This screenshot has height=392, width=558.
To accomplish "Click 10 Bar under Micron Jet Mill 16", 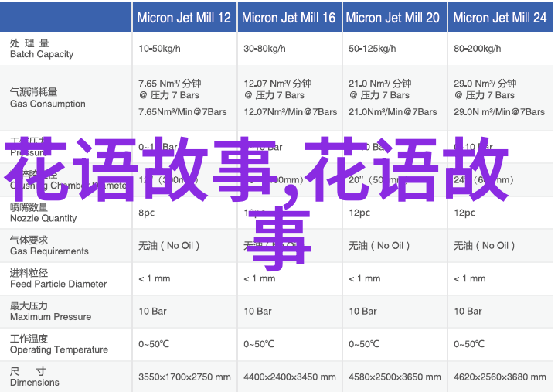I will (257, 311).
